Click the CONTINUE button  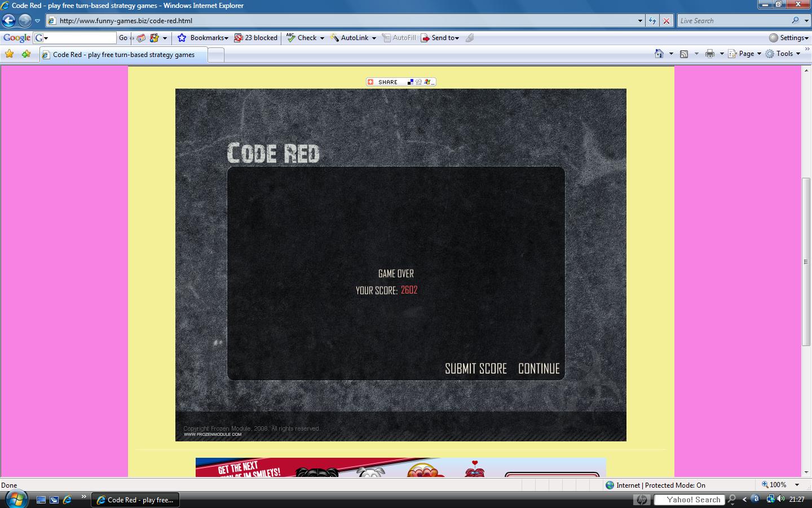point(539,368)
